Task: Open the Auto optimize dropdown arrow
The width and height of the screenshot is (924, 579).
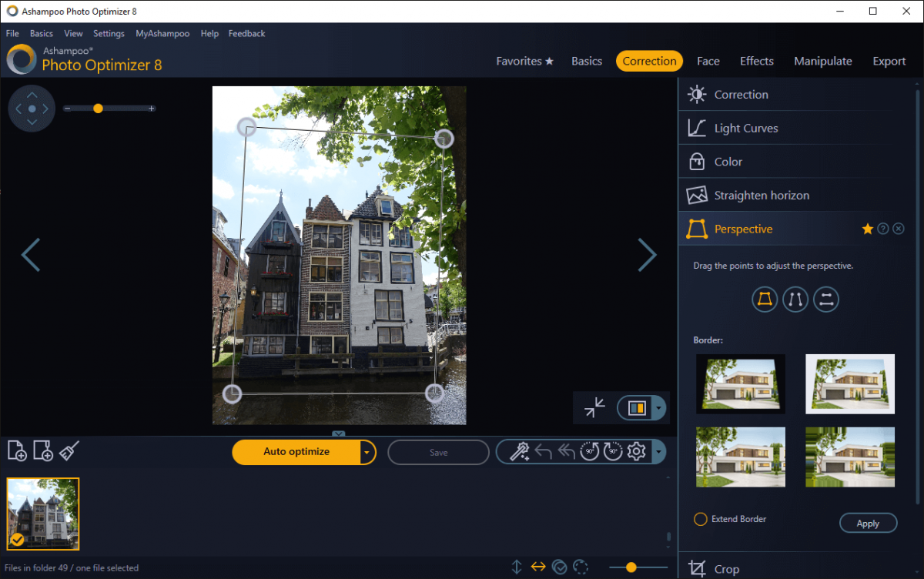Action: click(x=367, y=452)
